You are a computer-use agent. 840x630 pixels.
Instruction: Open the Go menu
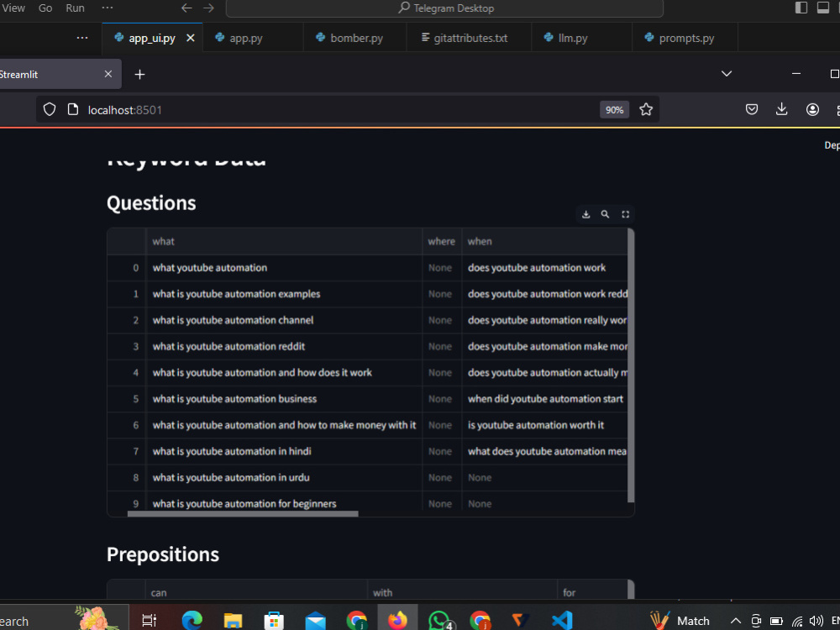45,8
